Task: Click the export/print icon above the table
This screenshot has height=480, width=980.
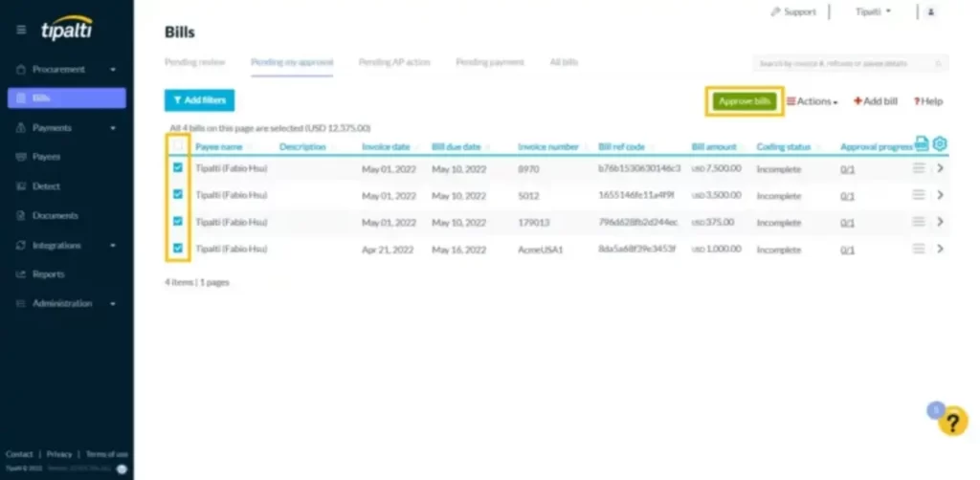Action: coord(921,143)
